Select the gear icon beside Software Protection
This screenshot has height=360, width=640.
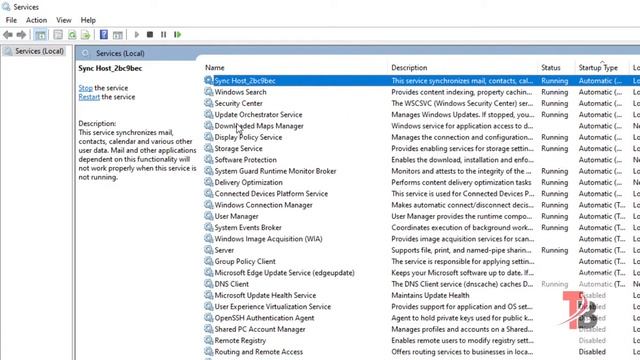click(x=209, y=160)
